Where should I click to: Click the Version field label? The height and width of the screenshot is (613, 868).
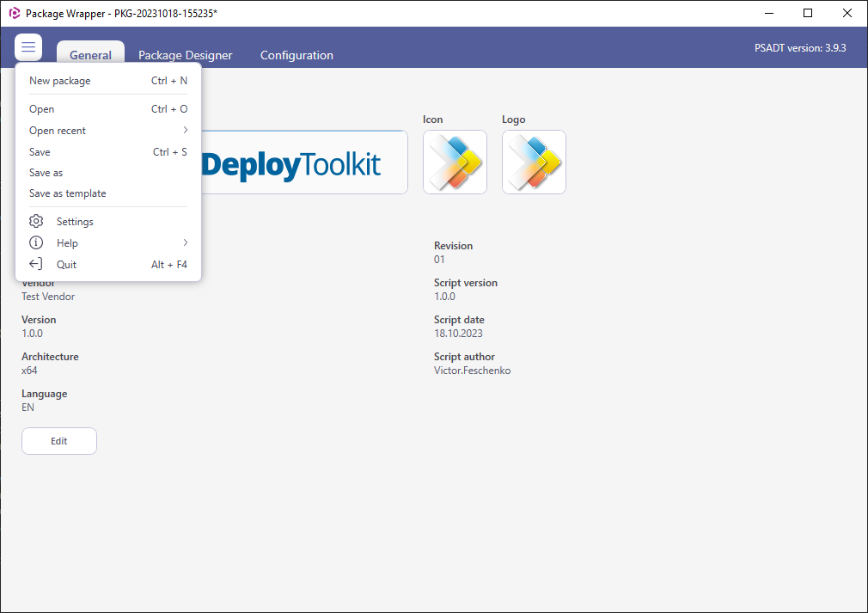coord(39,320)
